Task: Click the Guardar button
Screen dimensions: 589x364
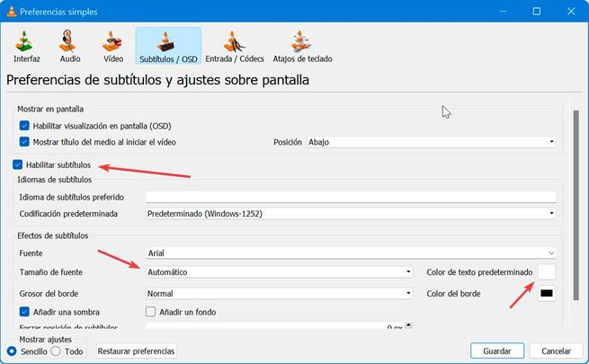Action: [x=497, y=351]
